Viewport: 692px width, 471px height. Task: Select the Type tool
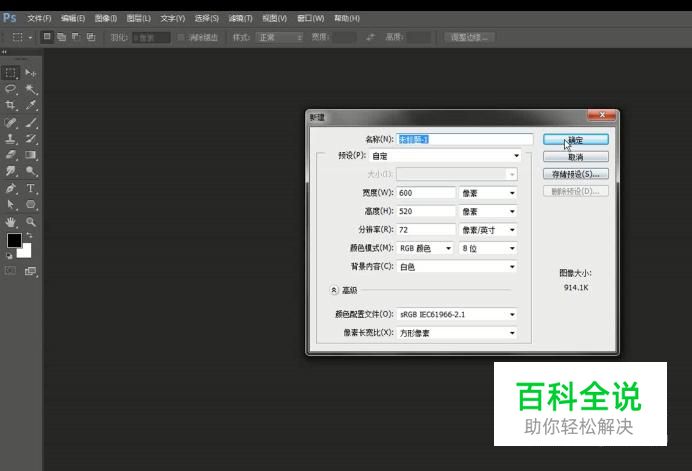click(x=30, y=188)
